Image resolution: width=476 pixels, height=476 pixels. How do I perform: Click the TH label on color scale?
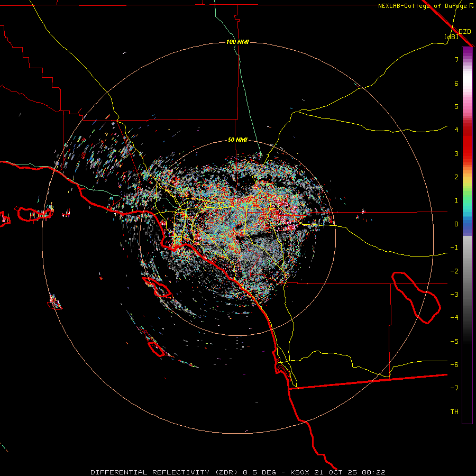pos(454,412)
